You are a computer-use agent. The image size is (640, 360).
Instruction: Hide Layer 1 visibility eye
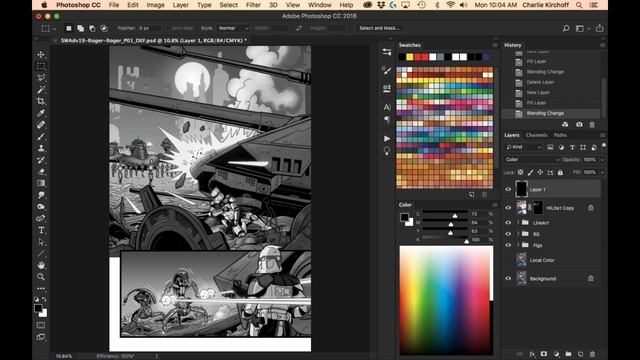pyautogui.click(x=508, y=189)
